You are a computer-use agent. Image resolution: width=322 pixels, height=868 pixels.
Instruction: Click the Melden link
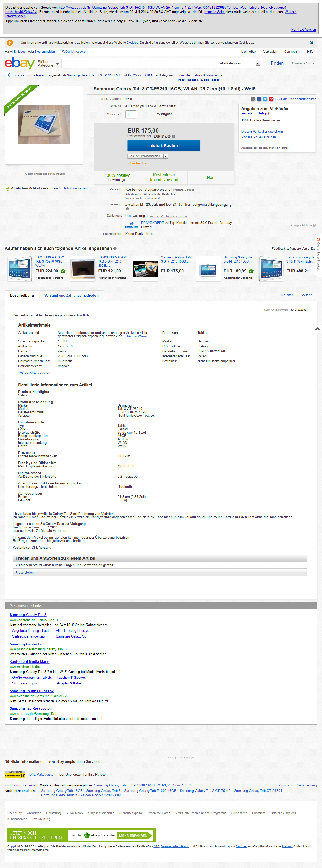point(306,295)
